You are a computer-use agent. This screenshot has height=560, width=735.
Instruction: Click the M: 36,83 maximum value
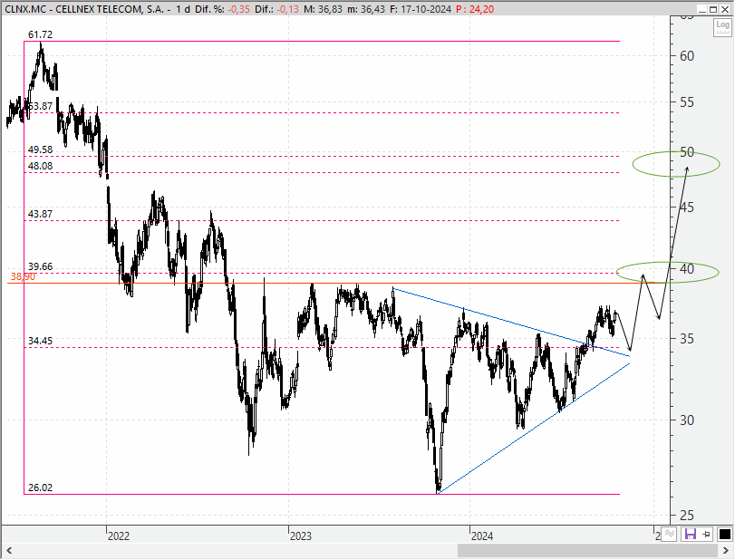(323, 9)
